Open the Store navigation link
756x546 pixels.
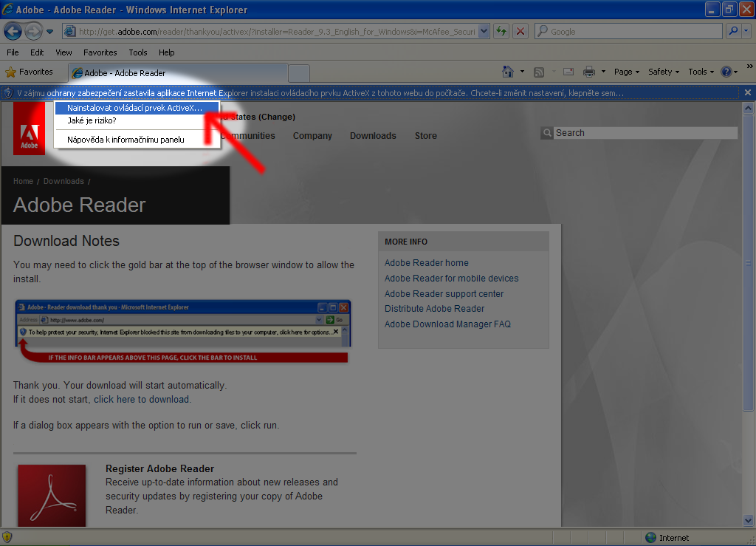click(x=426, y=136)
